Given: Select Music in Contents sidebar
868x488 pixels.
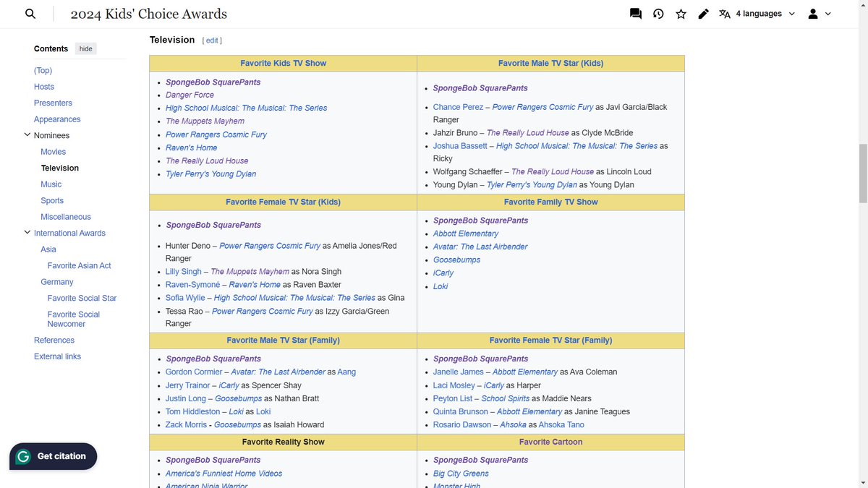Looking at the screenshot, I should click(x=51, y=184).
